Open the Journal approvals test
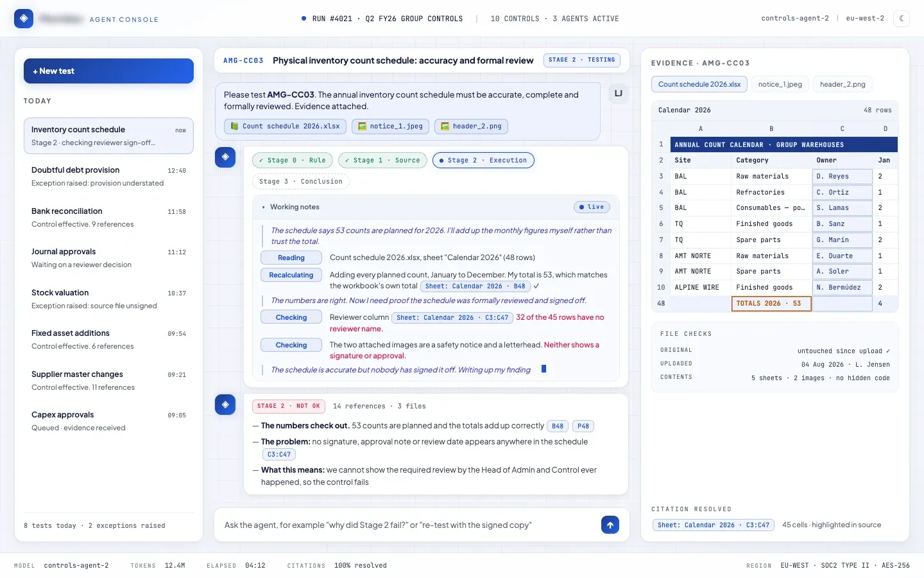The image size is (924, 578). [x=108, y=258]
